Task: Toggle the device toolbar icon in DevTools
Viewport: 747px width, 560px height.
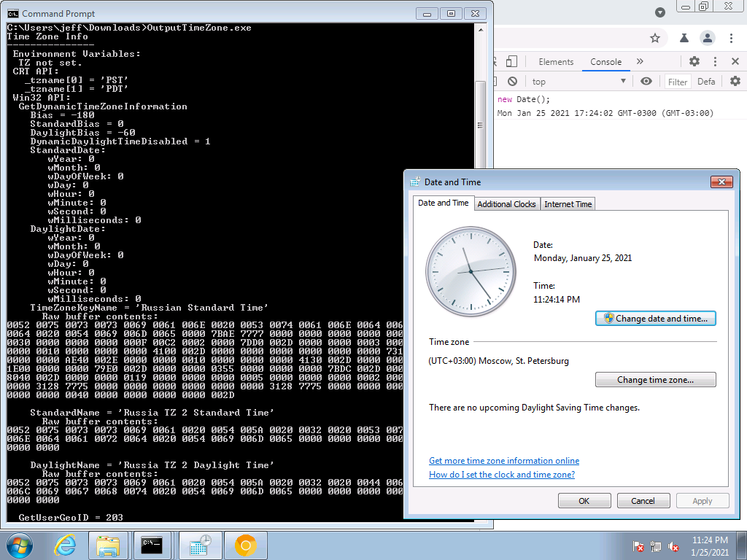Action: pyautogui.click(x=511, y=62)
